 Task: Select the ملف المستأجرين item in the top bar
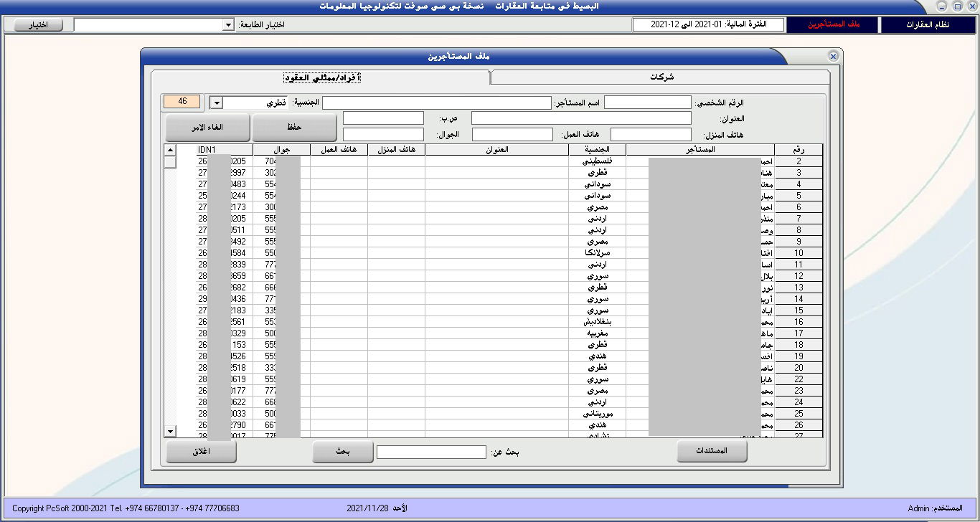pyautogui.click(x=833, y=25)
